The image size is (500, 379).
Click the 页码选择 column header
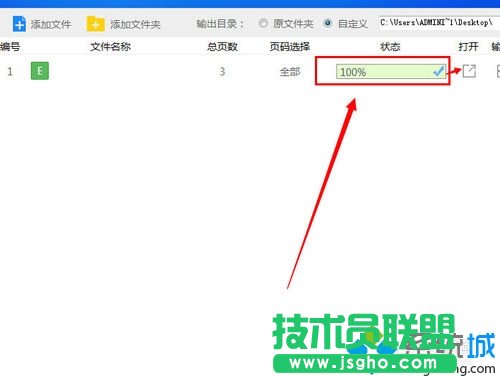pyautogui.click(x=290, y=46)
